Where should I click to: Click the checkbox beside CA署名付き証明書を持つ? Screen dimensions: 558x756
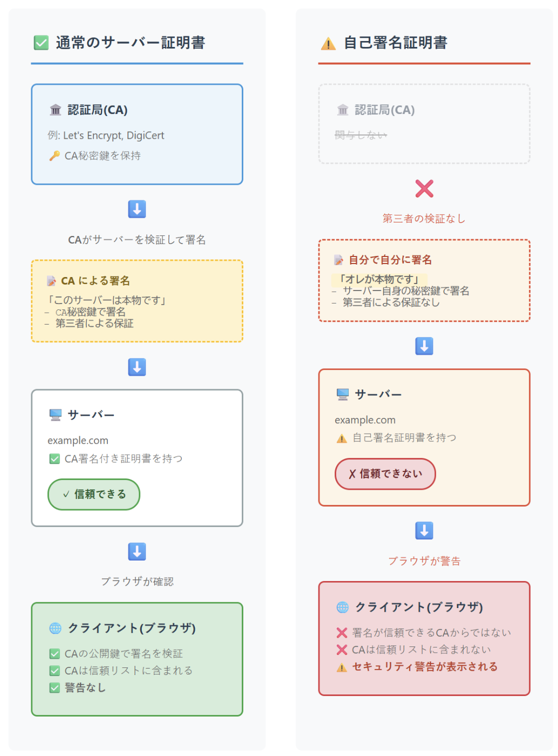[x=55, y=459]
